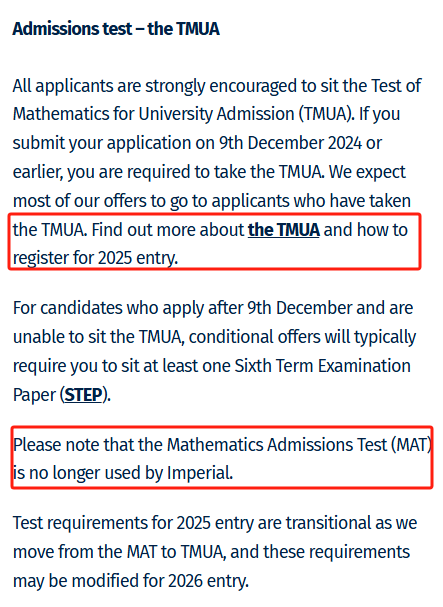Click the text "may be modified for 2026 entry."
Screen dimensions: 443x607
click(x=130, y=581)
